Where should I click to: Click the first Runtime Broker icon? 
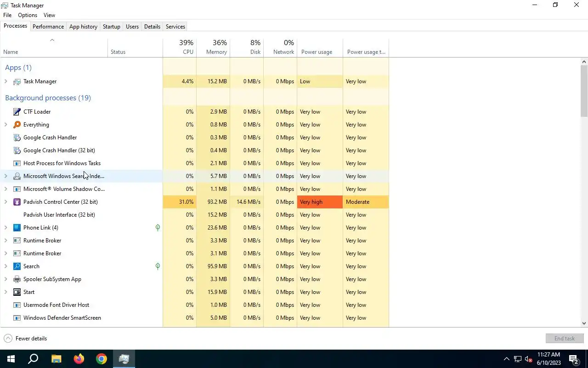tap(17, 241)
